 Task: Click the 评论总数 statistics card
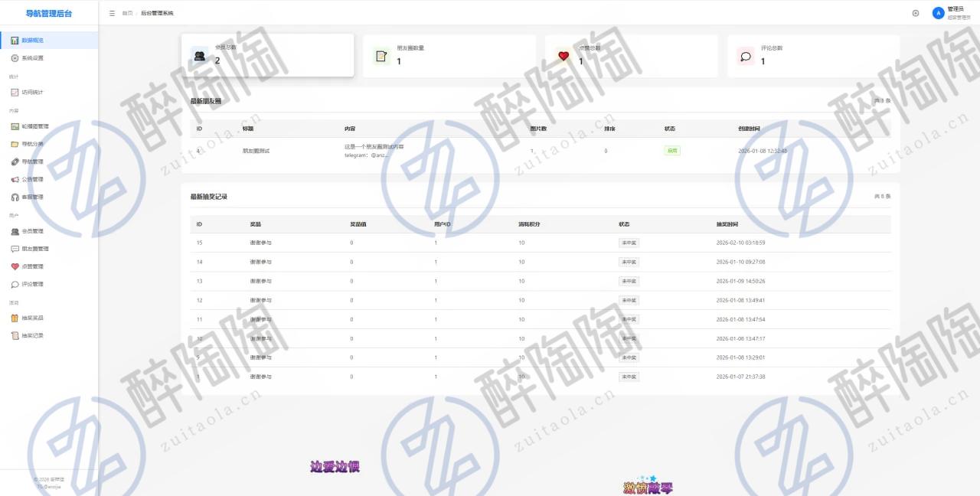(x=813, y=55)
